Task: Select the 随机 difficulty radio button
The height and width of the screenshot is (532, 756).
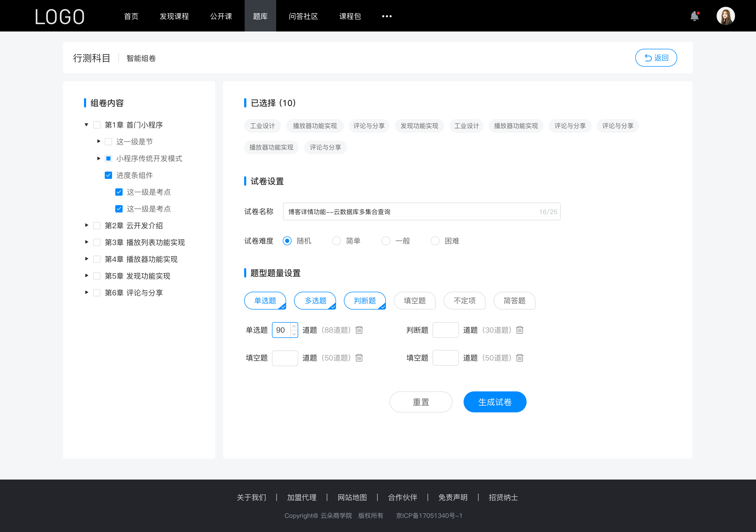Action: [x=287, y=241]
